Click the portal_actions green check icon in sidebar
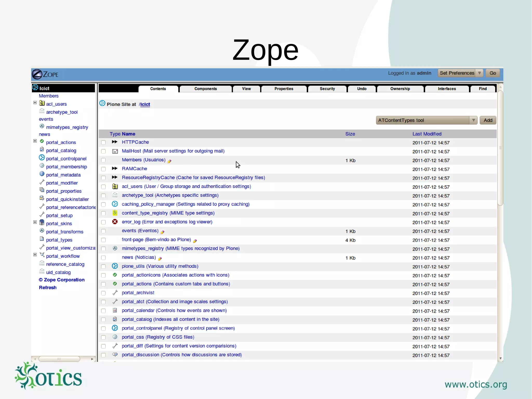 pyautogui.click(x=42, y=141)
